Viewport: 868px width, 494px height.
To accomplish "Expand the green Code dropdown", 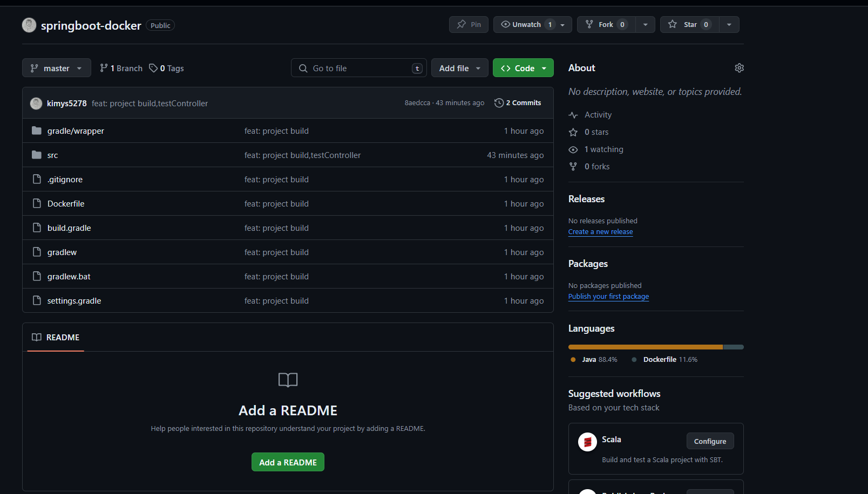I will (523, 68).
